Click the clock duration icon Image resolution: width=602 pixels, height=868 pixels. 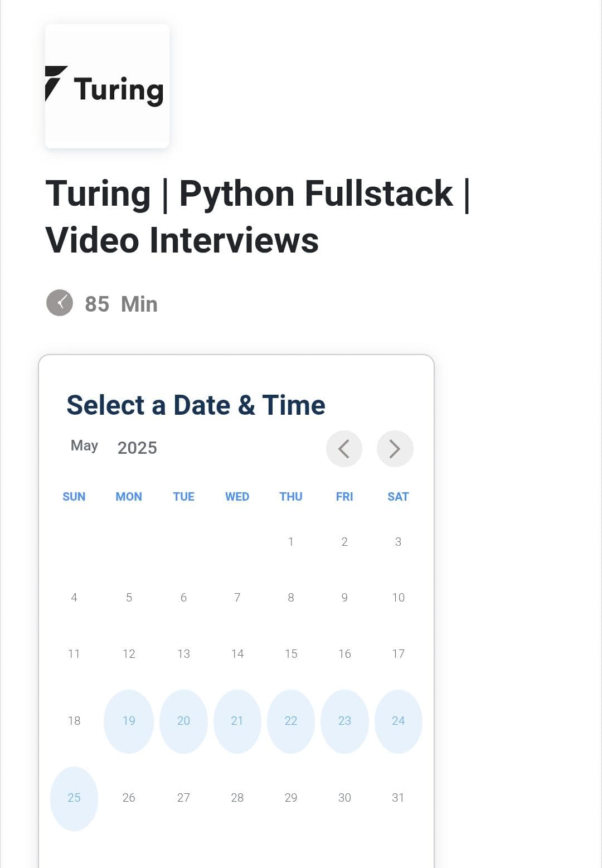coord(60,303)
